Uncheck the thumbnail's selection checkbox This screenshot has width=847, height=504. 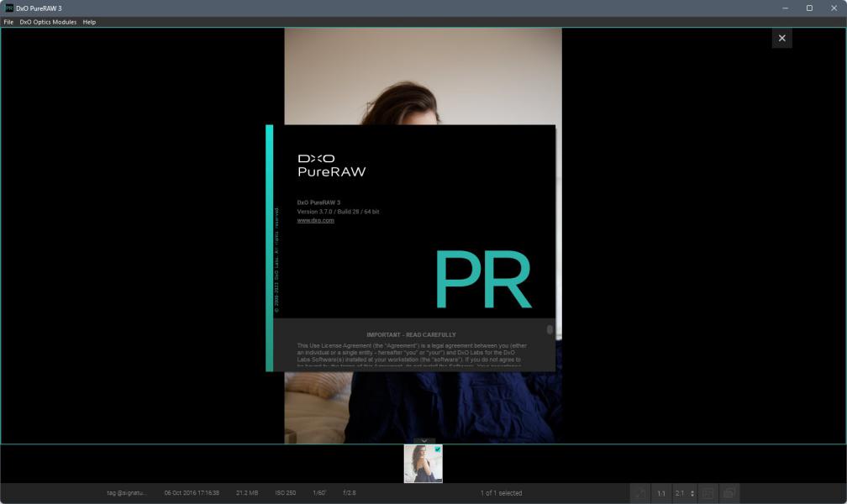pos(438,449)
